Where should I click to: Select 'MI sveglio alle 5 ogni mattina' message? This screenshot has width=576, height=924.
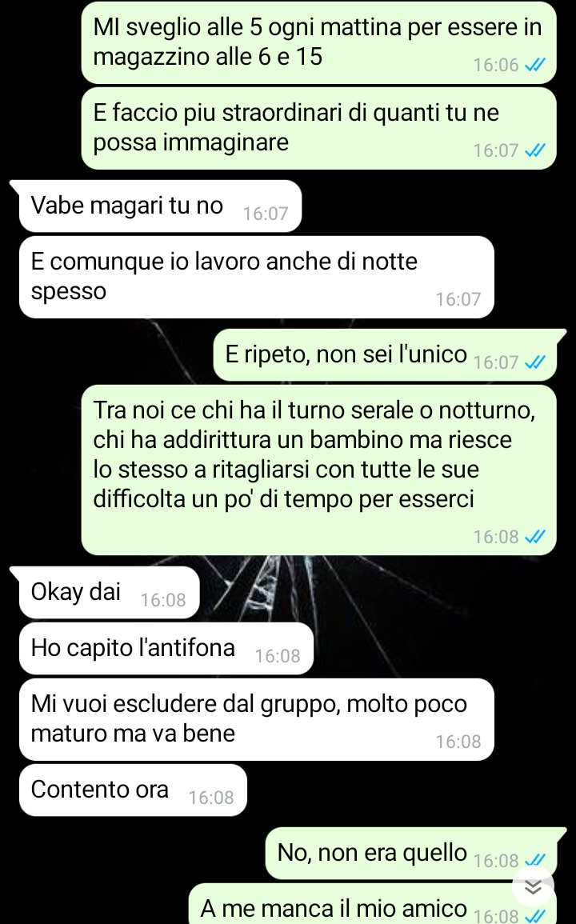coord(318,42)
